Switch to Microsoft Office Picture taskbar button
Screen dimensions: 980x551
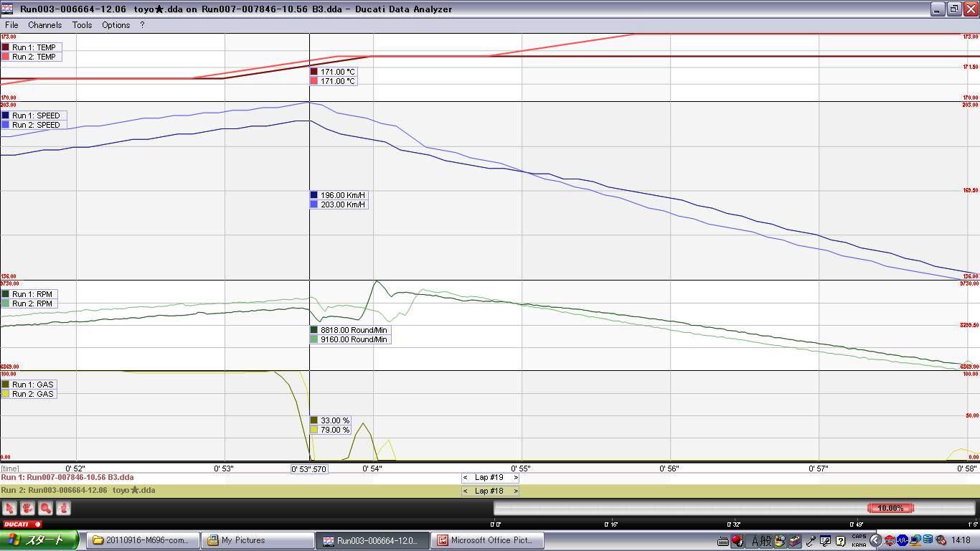coord(487,540)
